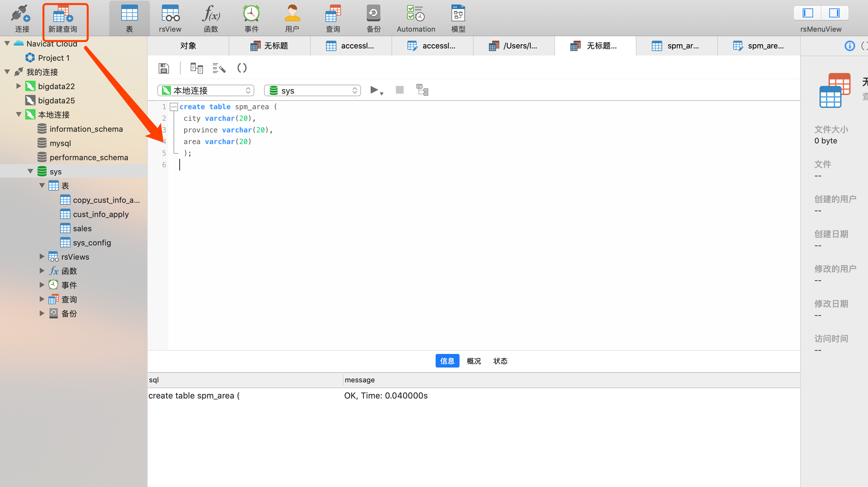
Task: Click the beautify SQL icon
Action: [219, 68]
